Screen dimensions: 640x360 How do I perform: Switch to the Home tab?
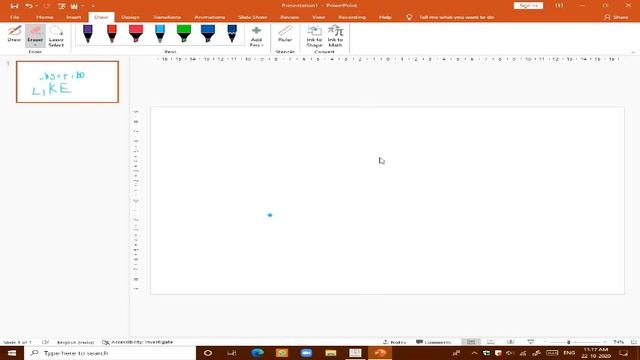44,17
